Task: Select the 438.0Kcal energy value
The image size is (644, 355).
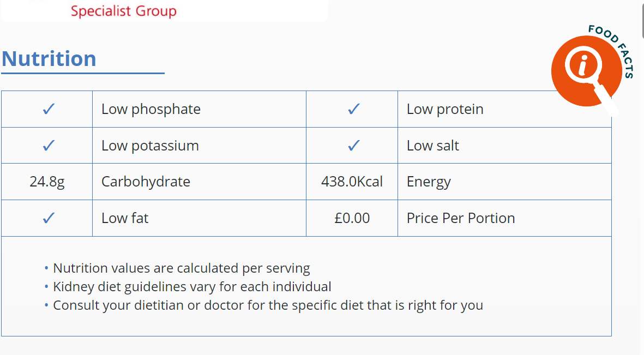Action: 352,182
